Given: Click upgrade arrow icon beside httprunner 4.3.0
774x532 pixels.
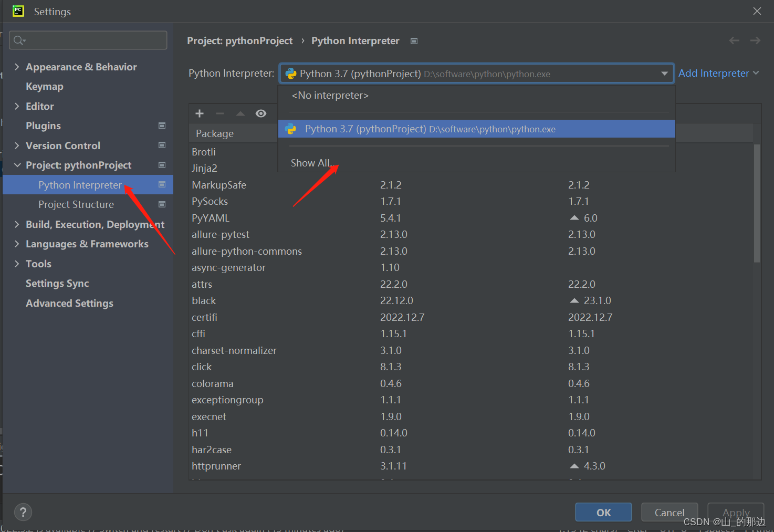Looking at the screenshot, I should tap(574, 466).
